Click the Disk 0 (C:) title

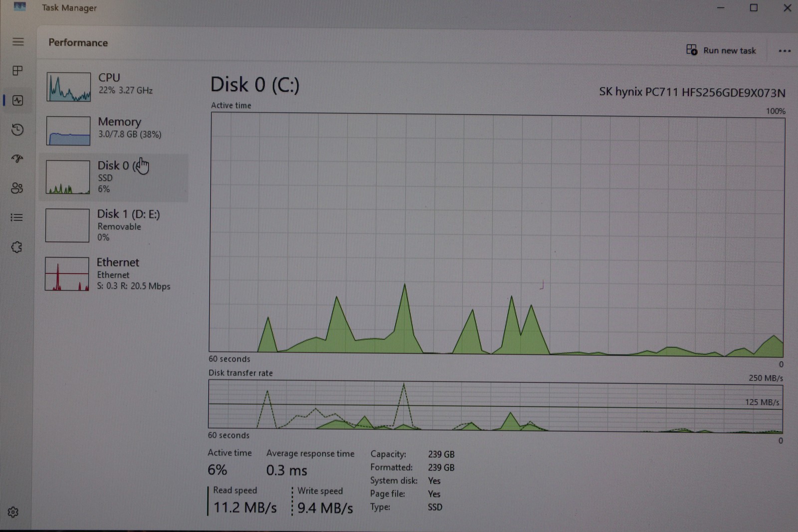point(255,84)
